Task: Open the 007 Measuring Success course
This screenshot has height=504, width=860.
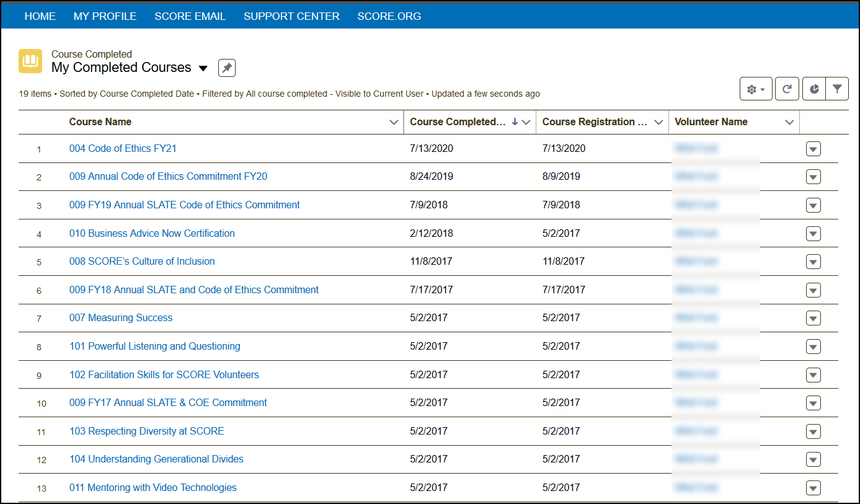Action: [x=121, y=317]
